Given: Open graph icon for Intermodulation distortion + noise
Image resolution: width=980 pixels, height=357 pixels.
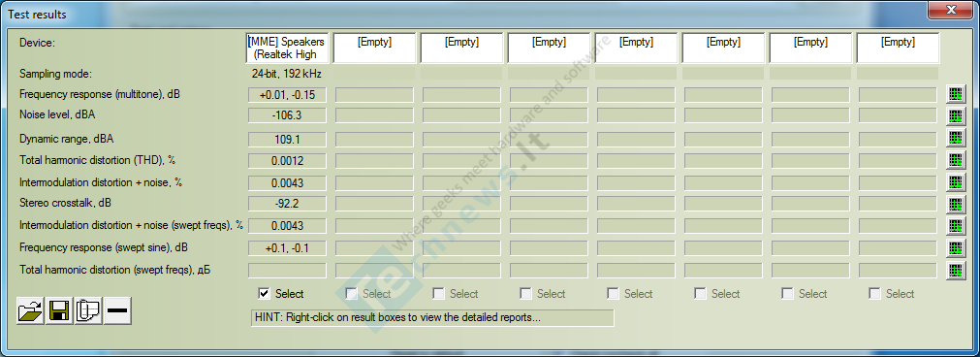Looking at the screenshot, I should [956, 182].
